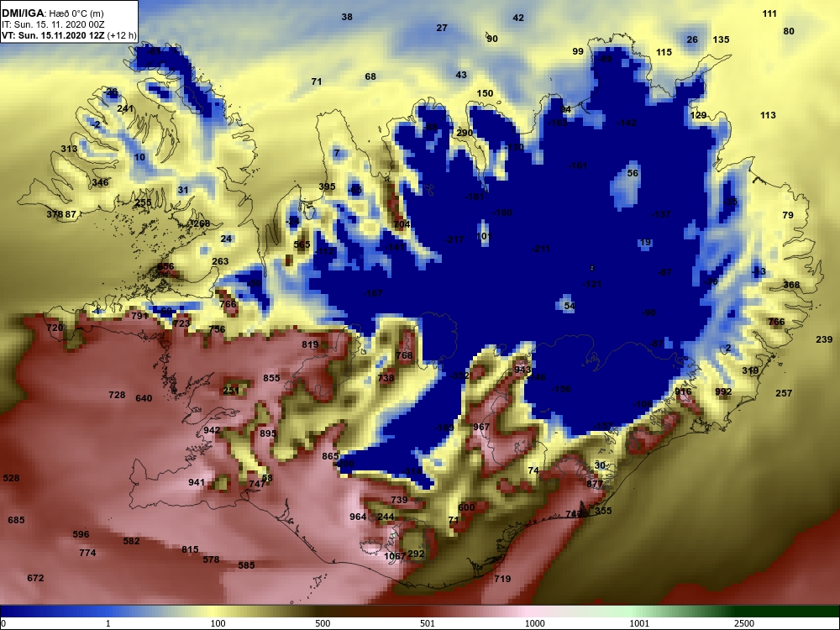The width and height of the screenshot is (840, 630).
Task: Select the map value 720
Action: tap(55, 328)
